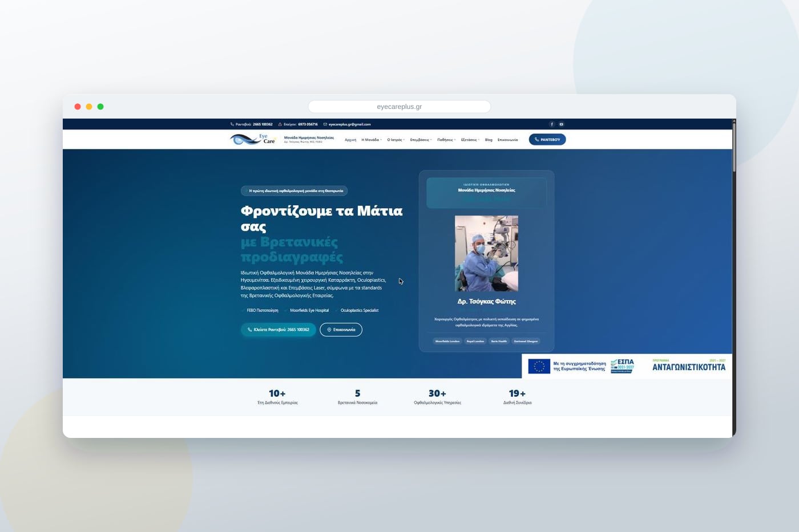
Task: Click the 5 Βρετανικά Νοσοκομεία stat
Action: tap(357, 397)
